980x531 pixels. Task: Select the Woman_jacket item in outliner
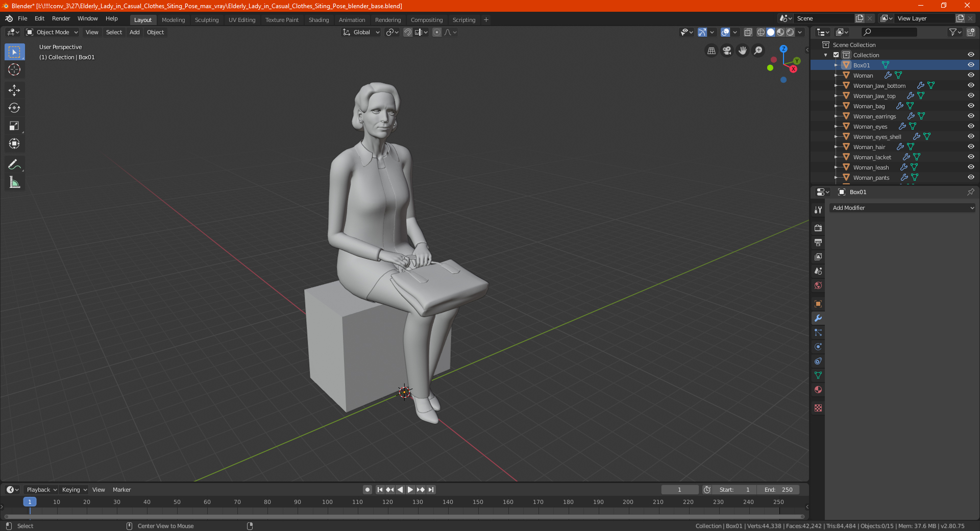[x=872, y=157]
